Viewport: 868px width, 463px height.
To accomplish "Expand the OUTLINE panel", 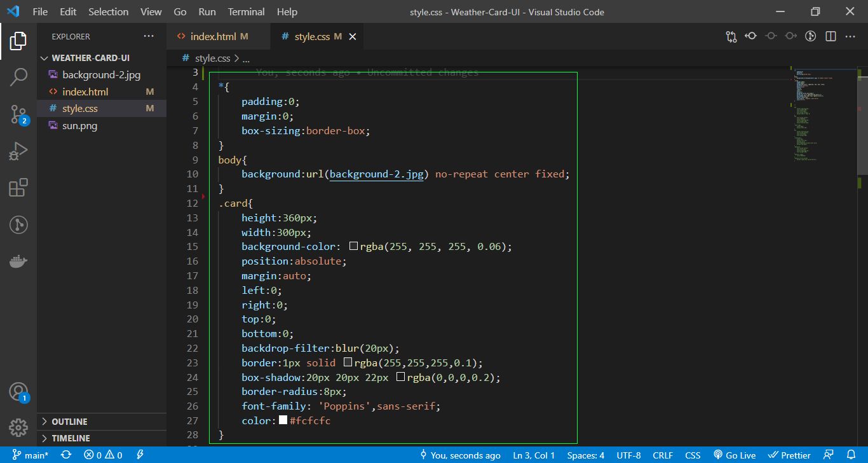I will coord(102,422).
